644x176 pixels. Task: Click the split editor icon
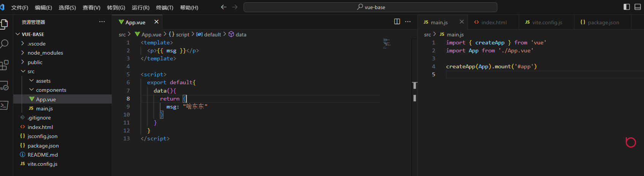click(397, 22)
